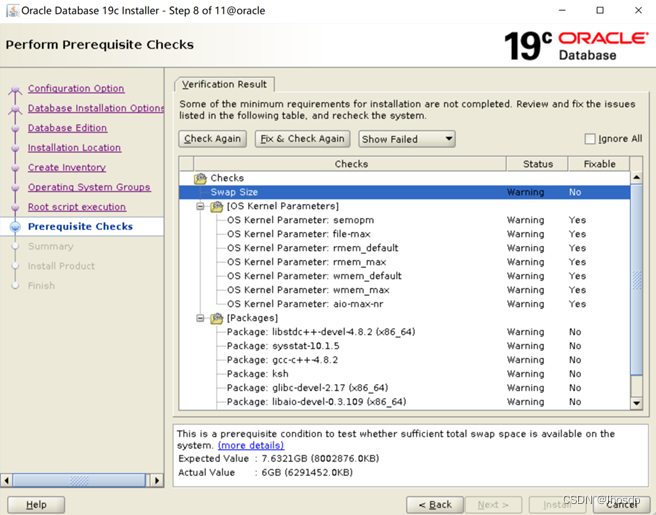Select the wmem_max kernel parameter row

click(405, 290)
